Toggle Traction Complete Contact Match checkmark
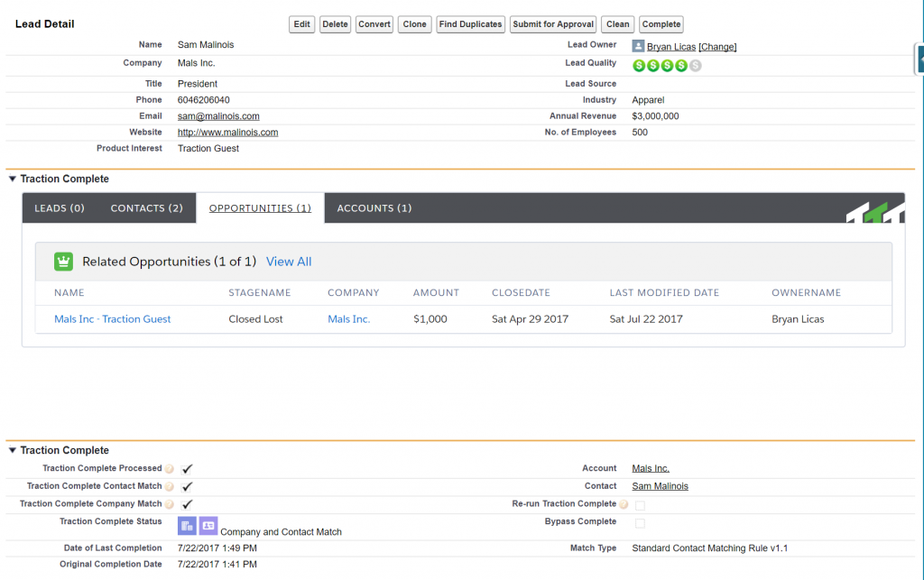Image resolution: width=924 pixels, height=580 pixels. [187, 486]
